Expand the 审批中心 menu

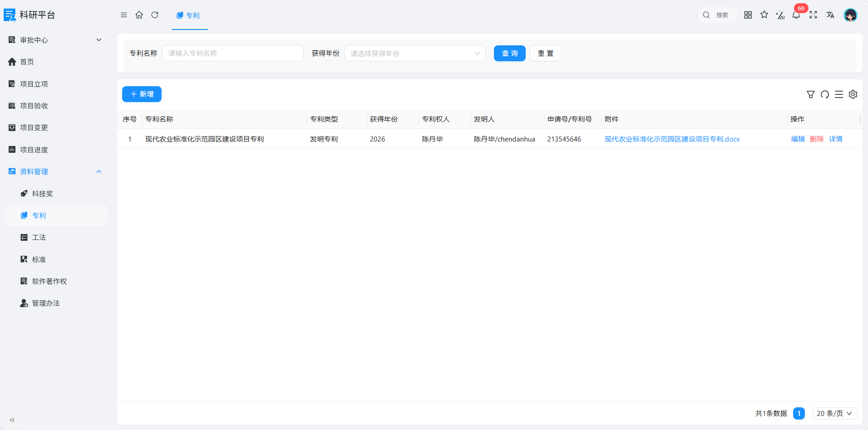(54, 40)
